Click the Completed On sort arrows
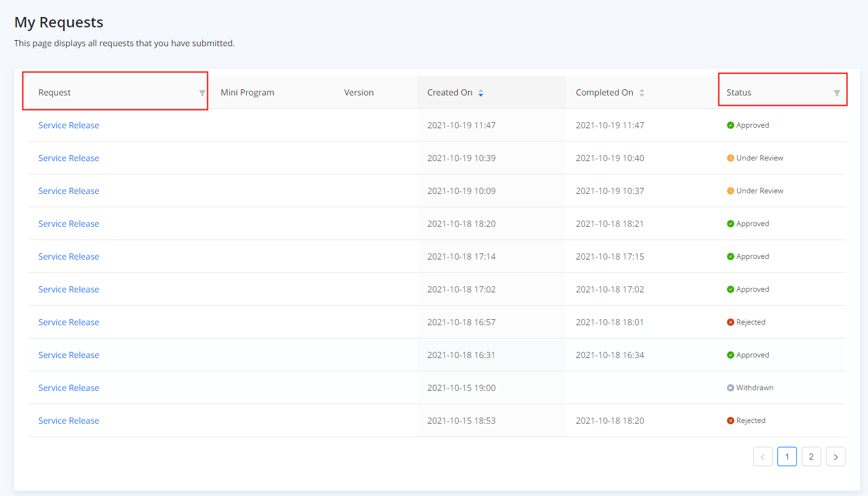 (x=642, y=93)
